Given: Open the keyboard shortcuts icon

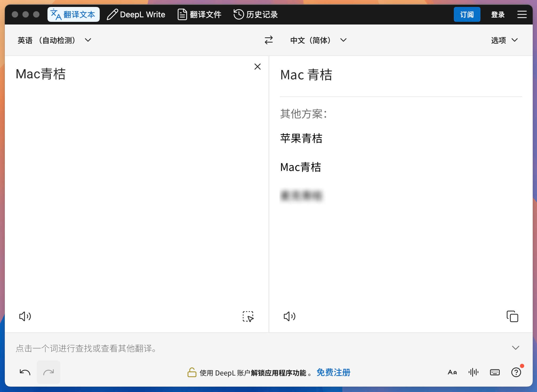Looking at the screenshot, I should point(495,372).
